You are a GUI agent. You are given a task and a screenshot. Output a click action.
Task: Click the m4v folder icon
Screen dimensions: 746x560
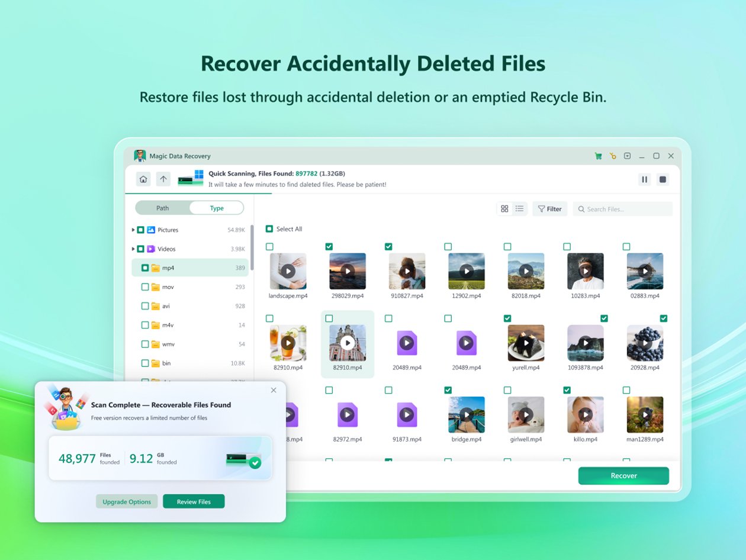coord(156,325)
